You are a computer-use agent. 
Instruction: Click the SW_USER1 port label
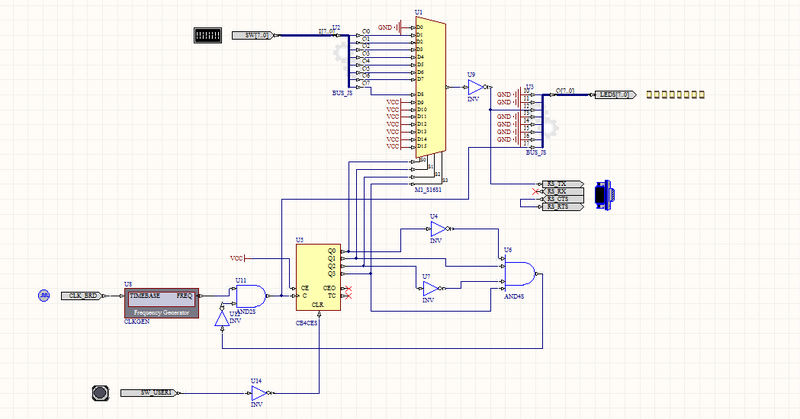click(151, 392)
